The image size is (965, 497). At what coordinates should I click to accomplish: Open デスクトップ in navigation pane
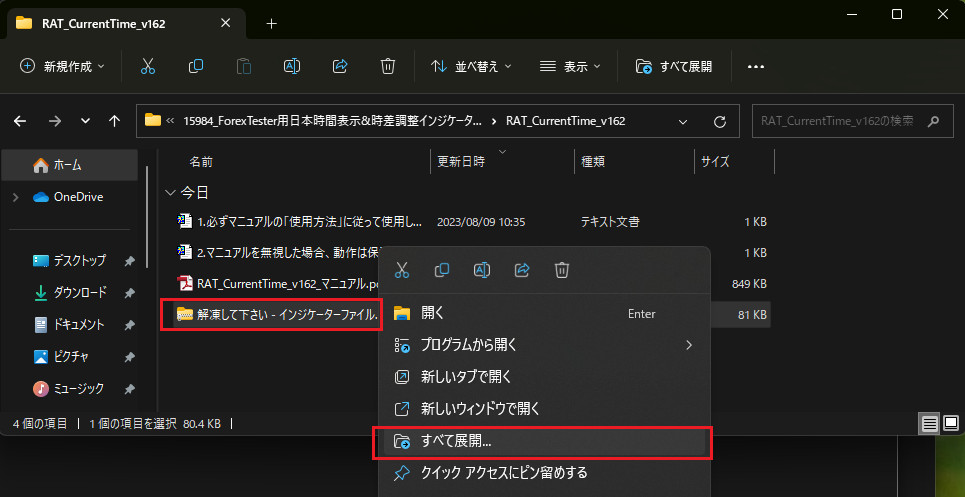coord(79,260)
